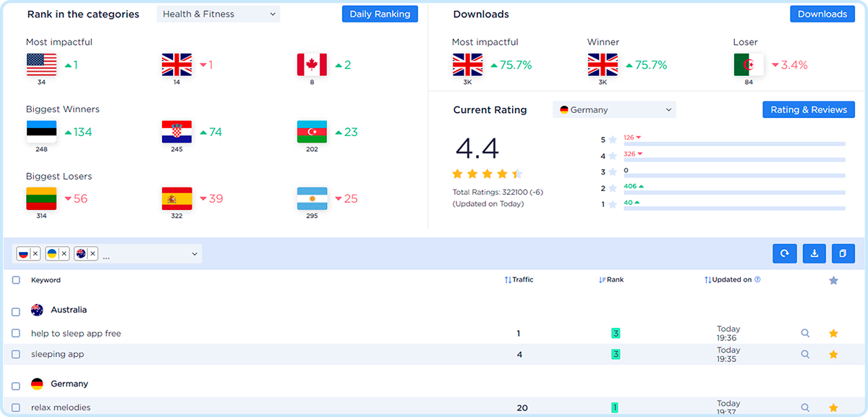Click the 5-star rating distribution bar
The height and width of the screenshot is (417, 868).
click(733, 143)
